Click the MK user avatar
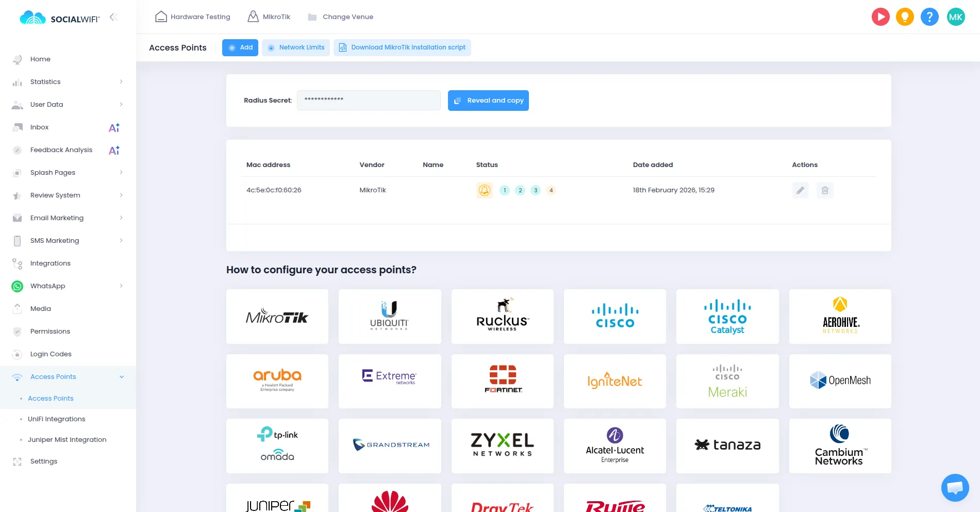Image resolution: width=980 pixels, height=512 pixels. (x=956, y=17)
